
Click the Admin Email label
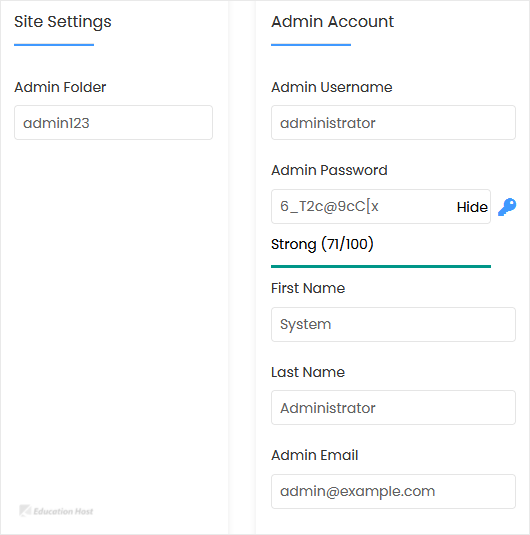click(315, 455)
